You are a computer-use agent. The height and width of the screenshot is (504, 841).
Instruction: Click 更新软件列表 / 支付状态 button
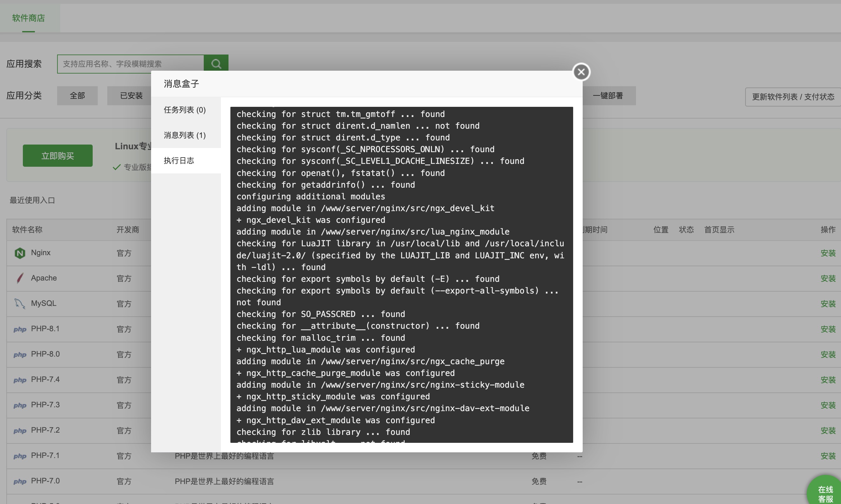point(792,97)
